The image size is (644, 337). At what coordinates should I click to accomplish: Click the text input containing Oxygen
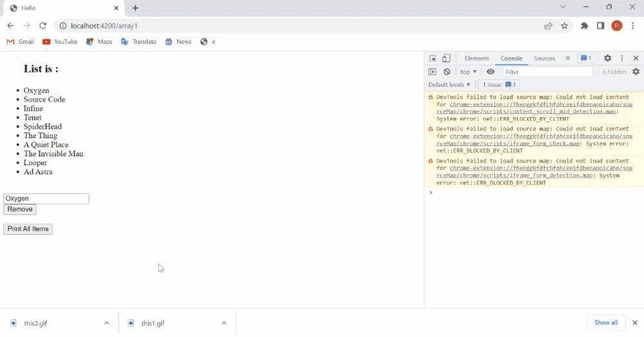46,199
